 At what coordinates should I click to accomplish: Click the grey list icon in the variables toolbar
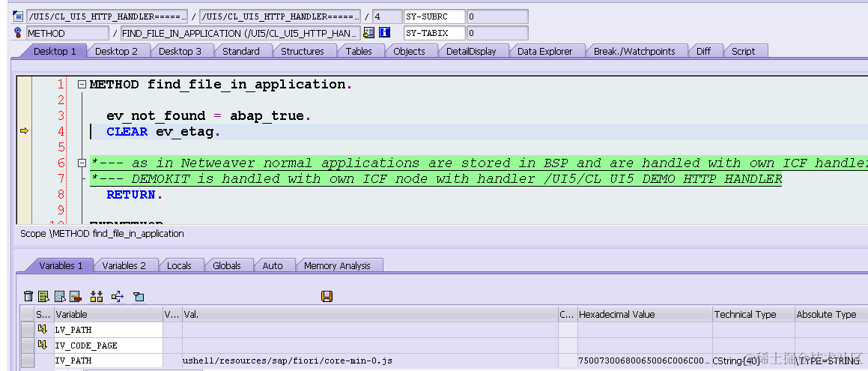(x=61, y=297)
